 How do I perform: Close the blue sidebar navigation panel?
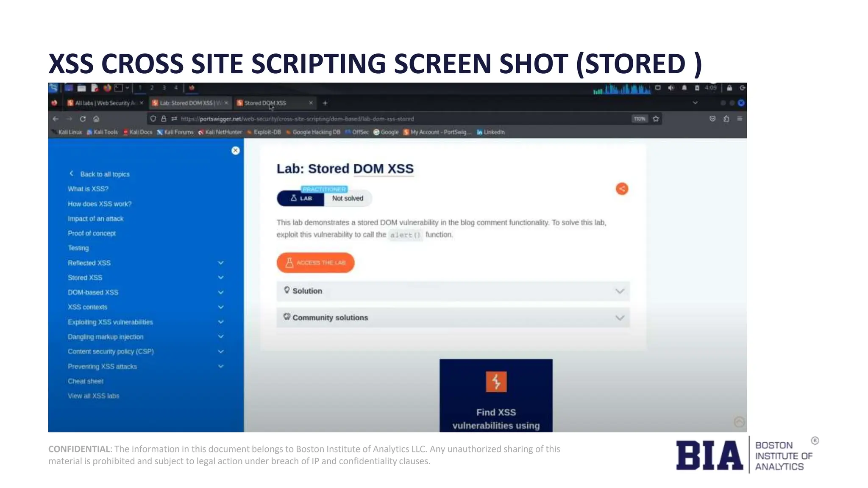click(x=236, y=150)
